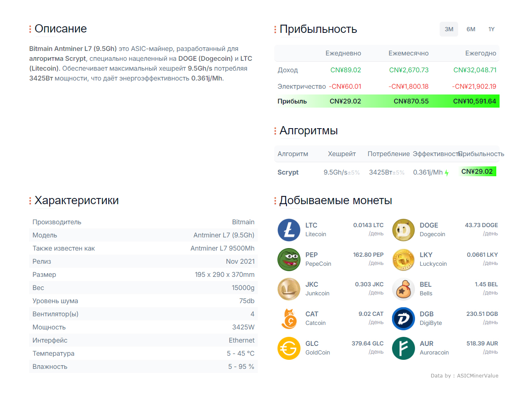
Task: Open the DGB DigiByte coin name
Action: [431, 318]
